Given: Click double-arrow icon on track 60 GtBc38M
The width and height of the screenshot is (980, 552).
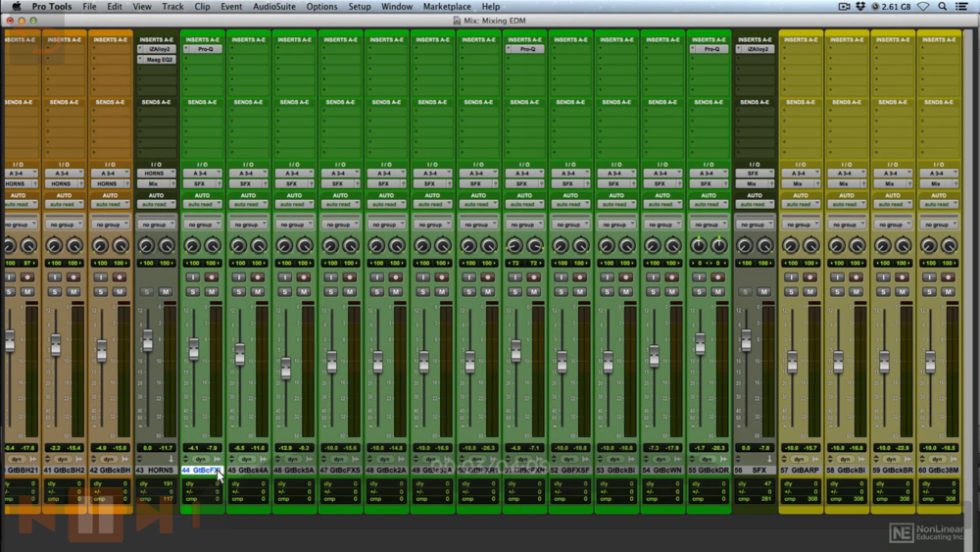Looking at the screenshot, I should click(x=954, y=459).
